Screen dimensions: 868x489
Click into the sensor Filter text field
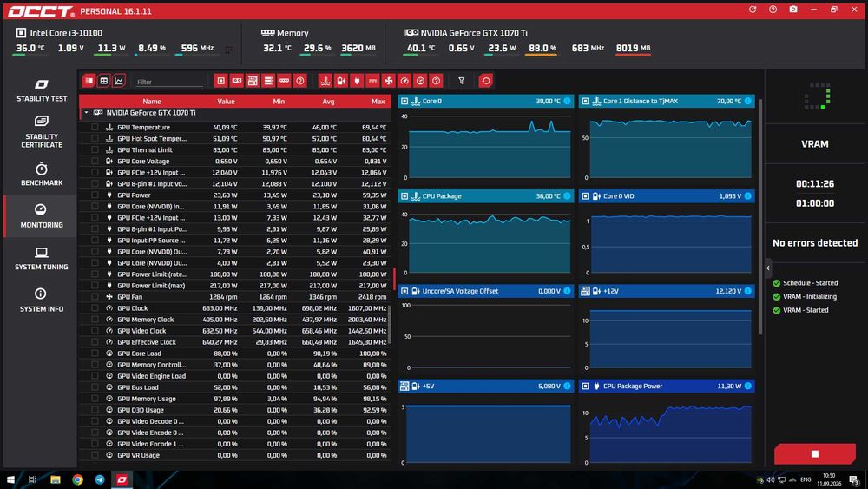pyautogui.click(x=169, y=82)
